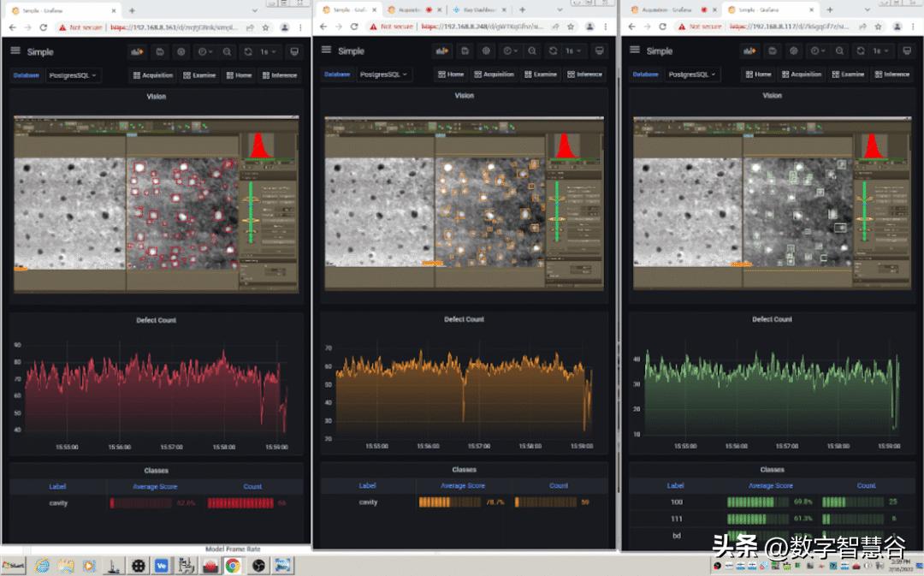Sort Classes table by Count in right window
This screenshot has height=576, width=924.
pyautogui.click(x=866, y=486)
